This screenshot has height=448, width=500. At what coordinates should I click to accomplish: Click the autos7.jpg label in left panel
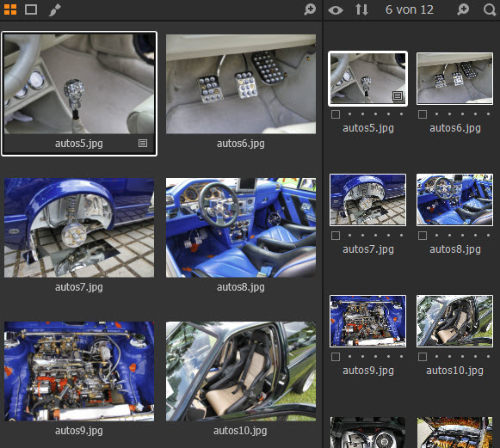(79, 287)
